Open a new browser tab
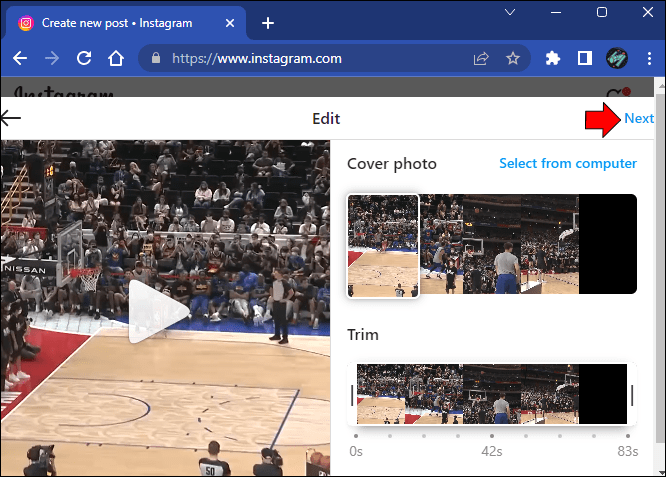The height and width of the screenshot is (477, 666). tap(268, 23)
